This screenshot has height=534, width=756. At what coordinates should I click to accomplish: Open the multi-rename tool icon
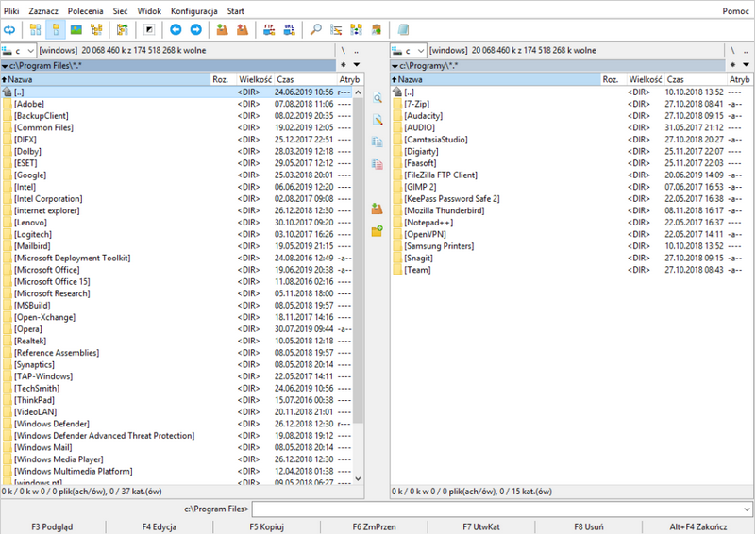point(336,30)
